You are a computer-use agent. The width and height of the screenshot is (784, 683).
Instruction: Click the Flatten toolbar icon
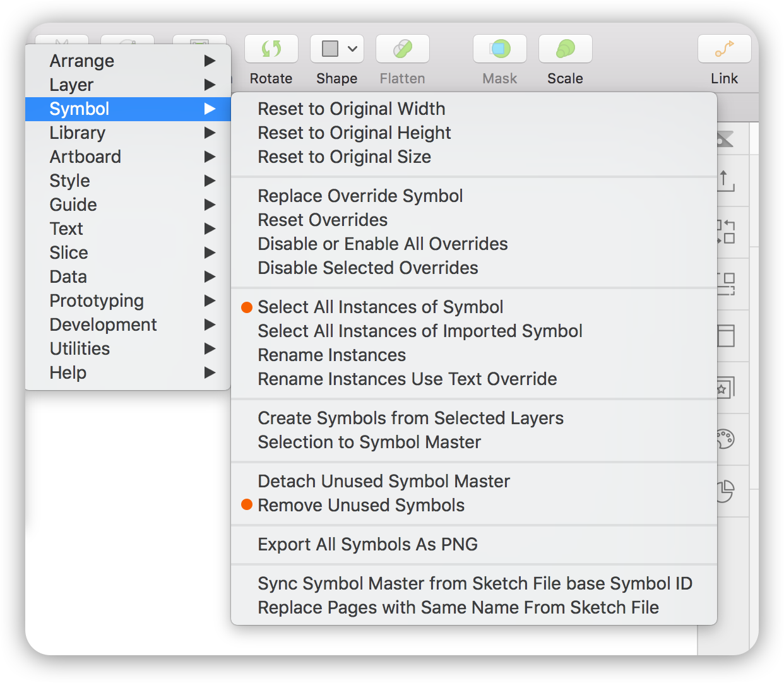402,49
